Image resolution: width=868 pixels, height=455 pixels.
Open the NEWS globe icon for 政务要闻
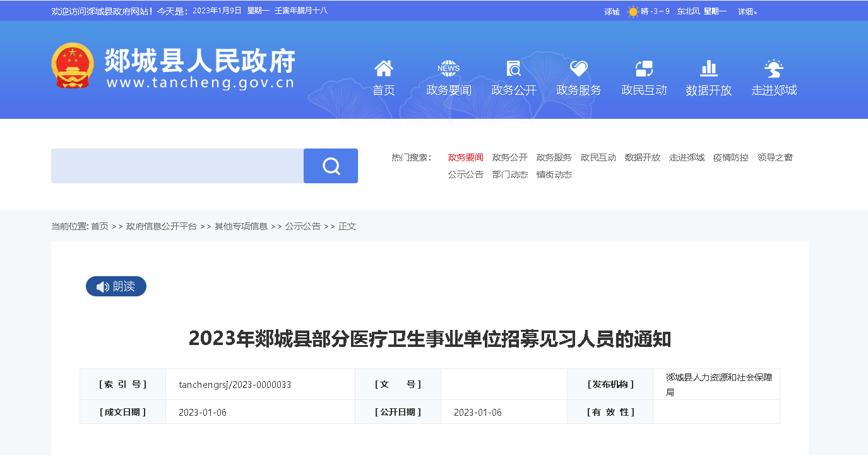448,68
